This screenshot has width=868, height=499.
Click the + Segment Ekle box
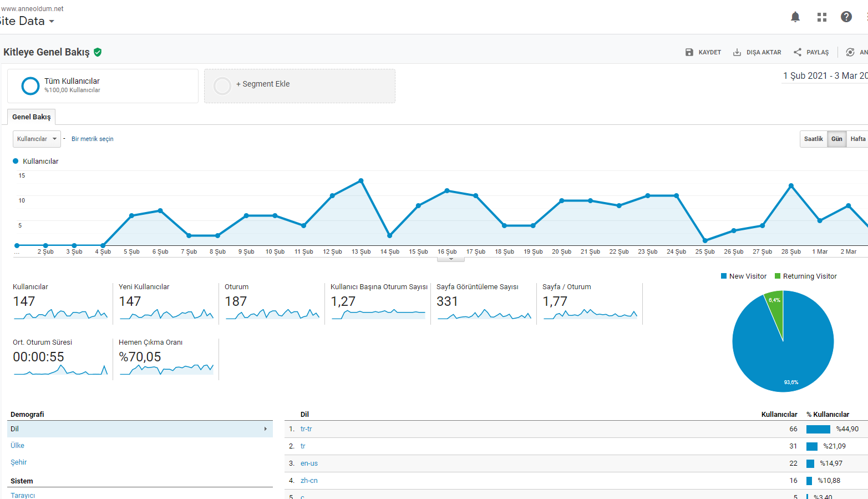[x=300, y=86]
